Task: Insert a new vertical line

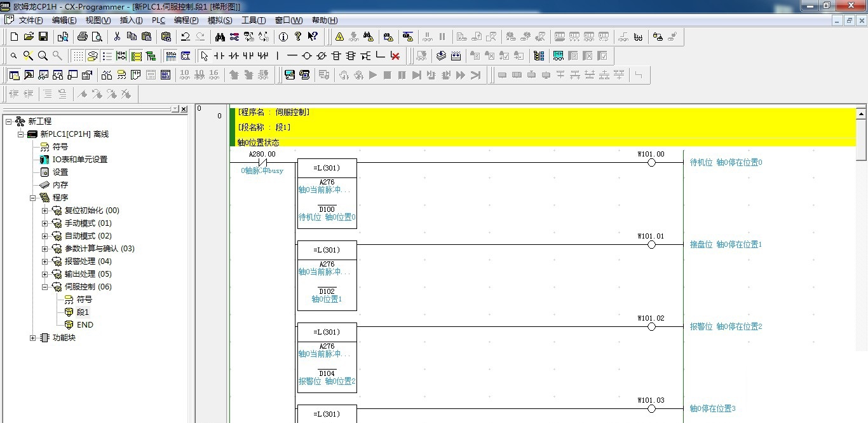Action: coord(277,56)
